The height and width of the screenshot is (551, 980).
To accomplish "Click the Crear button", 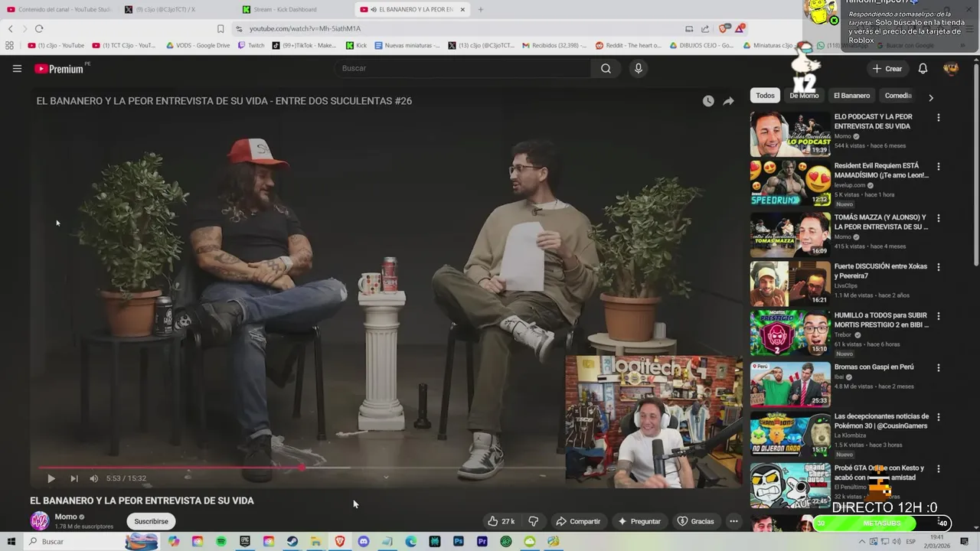I will (x=887, y=68).
